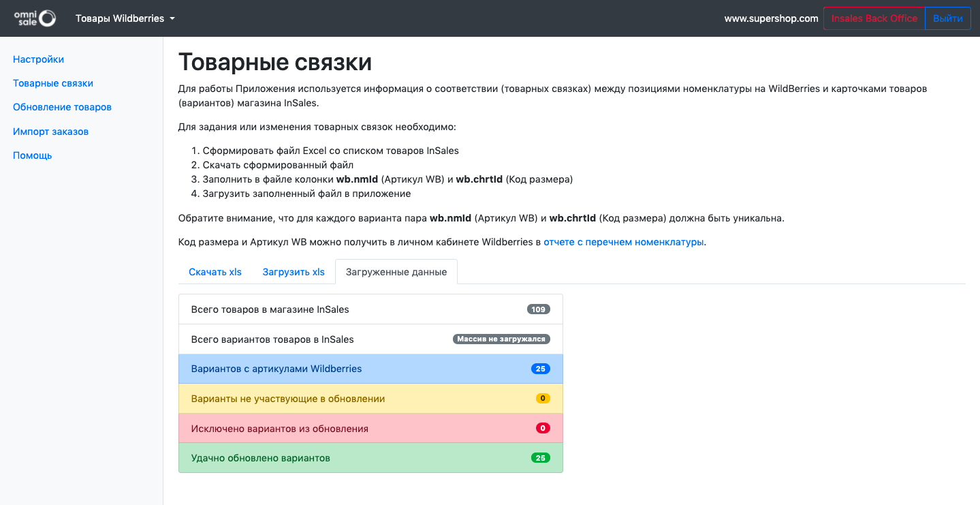Click the Всего товаров в магазине InSales row

pyautogui.click(x=370, y=309)
